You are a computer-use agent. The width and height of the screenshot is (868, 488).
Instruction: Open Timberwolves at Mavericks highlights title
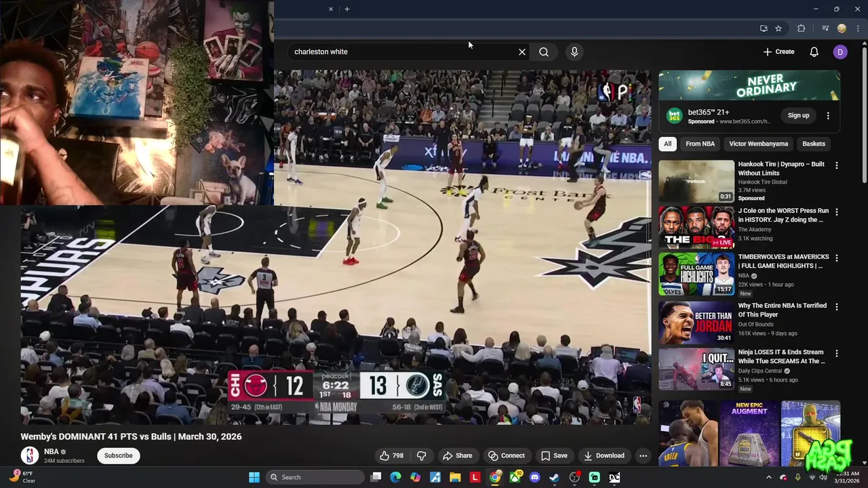click(783, 261)
